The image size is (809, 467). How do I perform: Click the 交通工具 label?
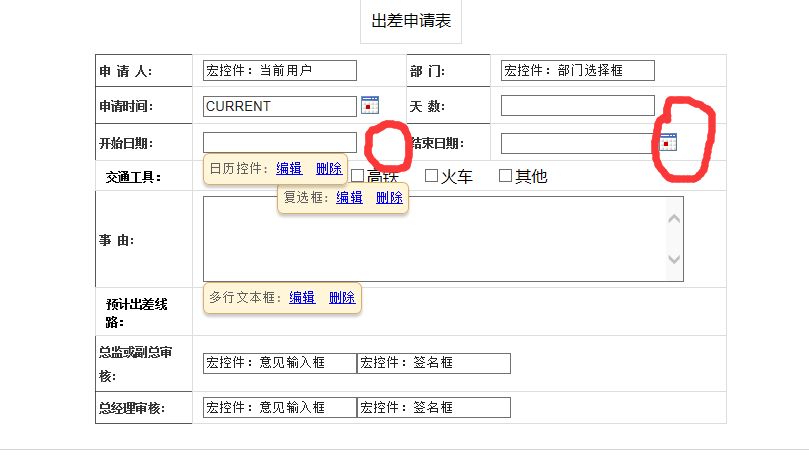click(x=134, y=178)
